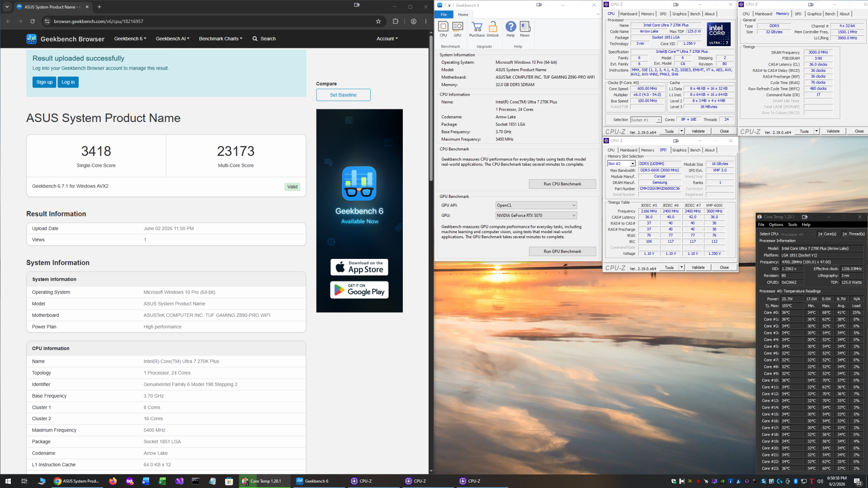Click the Unlock padlock icon in Geekbench 6

tap(493, 29)
